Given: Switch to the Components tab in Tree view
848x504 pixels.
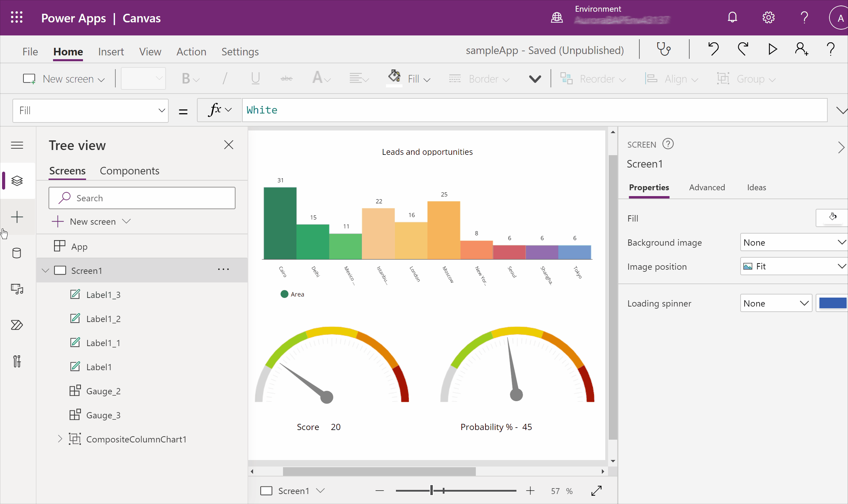Looking at the screenshot, I should click(130, 170).
